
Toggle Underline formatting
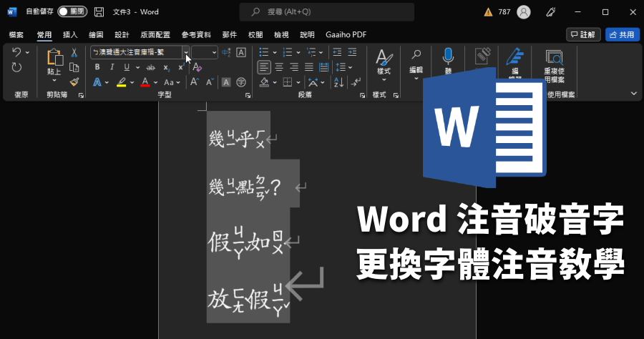[x=127, y=67]
